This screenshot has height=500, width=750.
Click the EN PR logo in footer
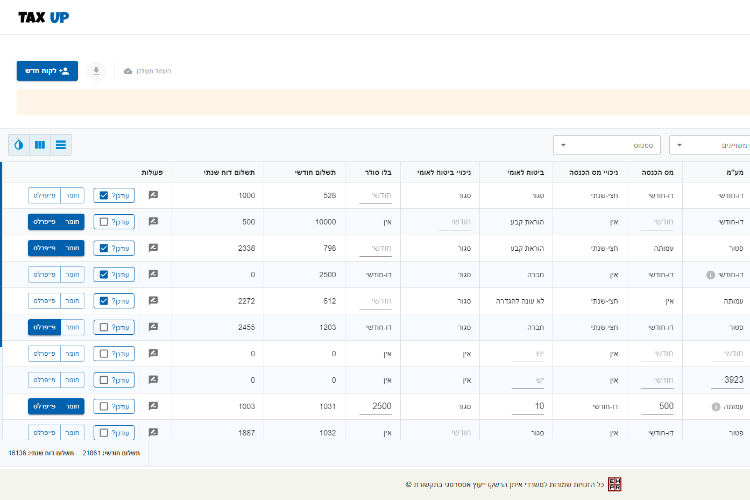click(615, 484)
